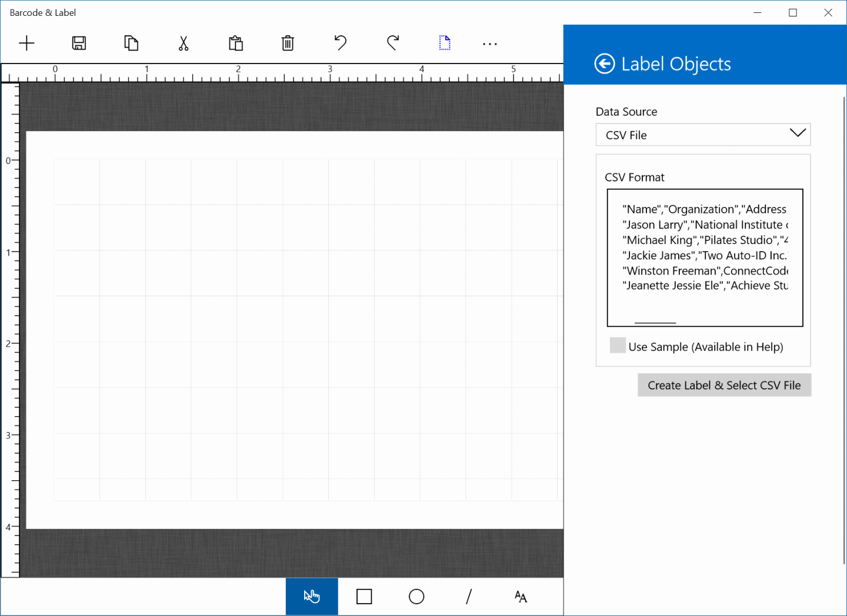
Task: Click inside the CSV Format preview box
Action: point(704,257)
